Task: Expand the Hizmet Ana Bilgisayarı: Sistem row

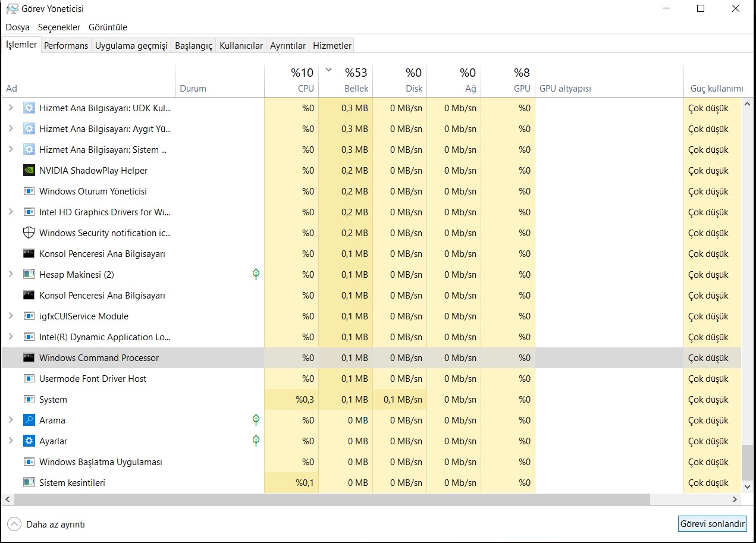Action: pos(10,149)
